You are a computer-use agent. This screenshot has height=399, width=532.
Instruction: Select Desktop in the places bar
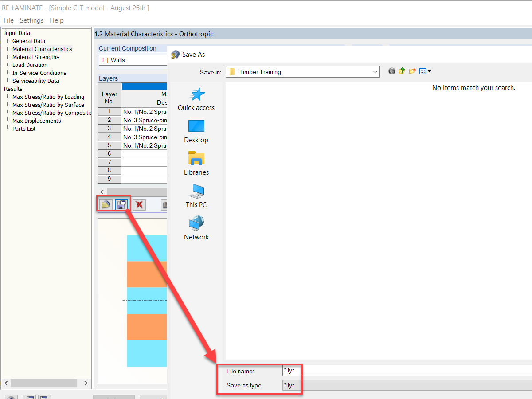pyautogui.click(x=196, y=132)
